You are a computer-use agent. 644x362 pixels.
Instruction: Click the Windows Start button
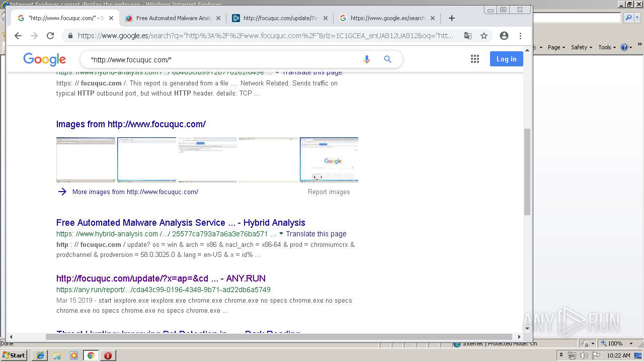14,355
